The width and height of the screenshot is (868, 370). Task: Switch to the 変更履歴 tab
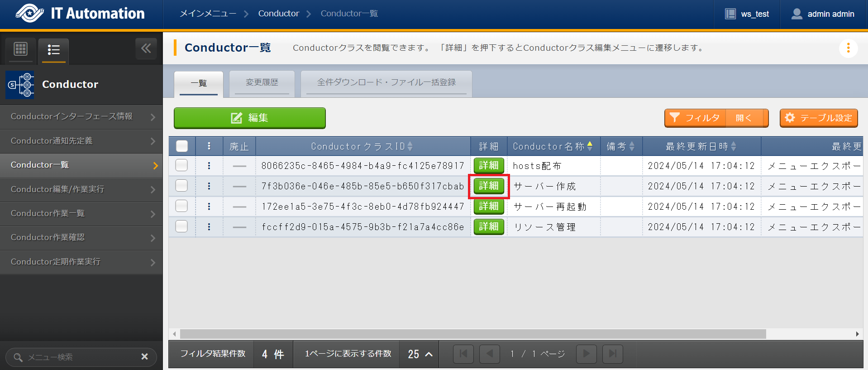(262, 83)
